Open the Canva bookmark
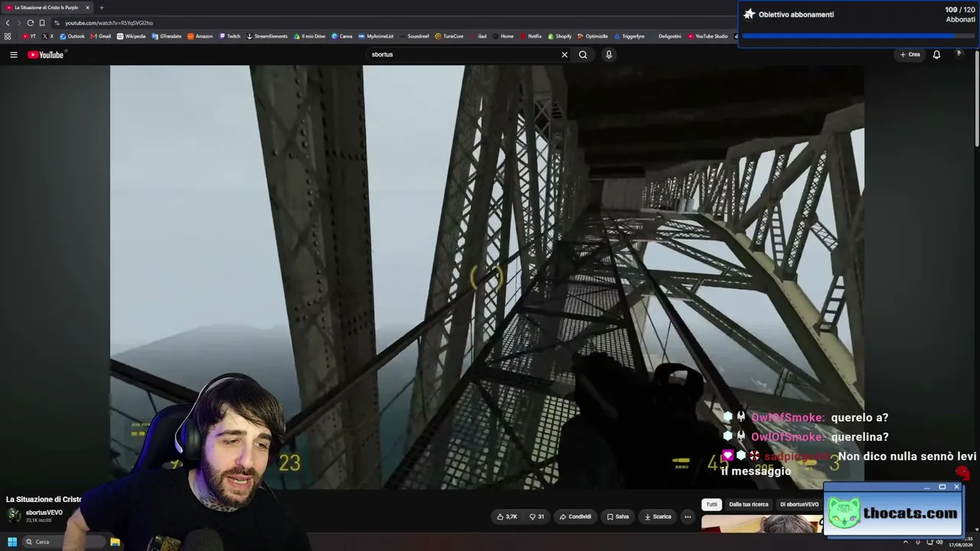This screenshot has width=980, height=551. (x=341, y=36)
